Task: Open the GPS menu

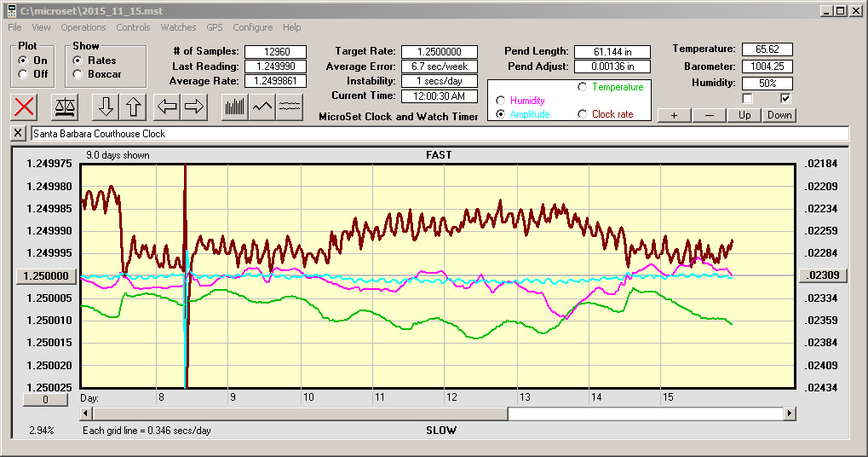Action: point(215,27)
